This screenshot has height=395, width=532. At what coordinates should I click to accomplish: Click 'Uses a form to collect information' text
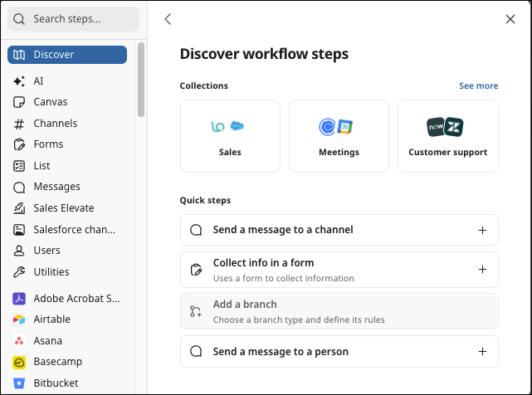click(x=283, y=279)
